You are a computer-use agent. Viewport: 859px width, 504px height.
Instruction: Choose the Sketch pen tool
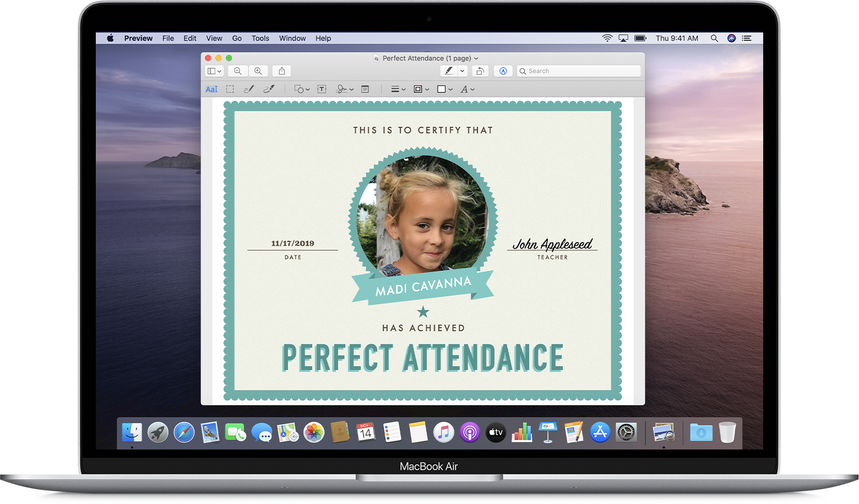tap(249, 89)
